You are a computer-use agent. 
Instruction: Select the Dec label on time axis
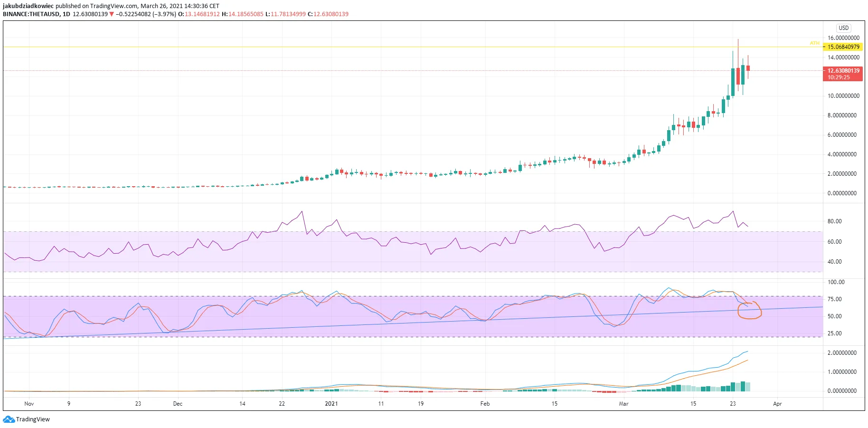[x=178, y=404]
